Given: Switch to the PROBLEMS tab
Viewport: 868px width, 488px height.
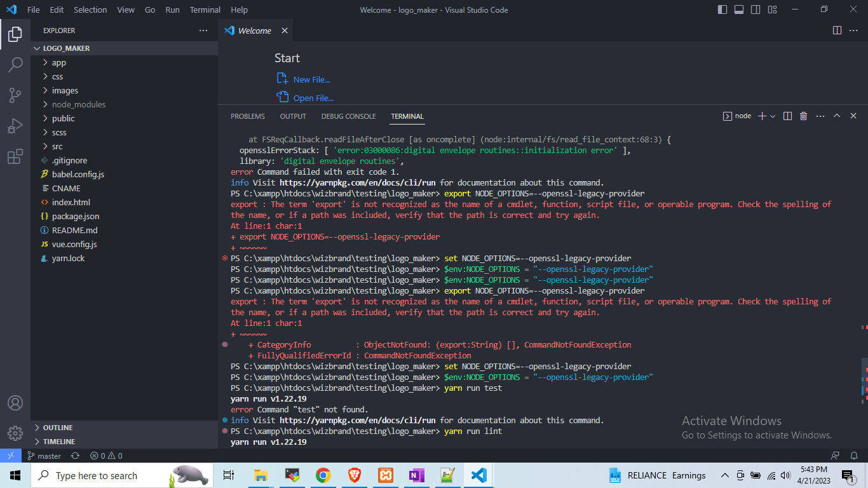Looking at the screenshot, I should click(247, 116).
